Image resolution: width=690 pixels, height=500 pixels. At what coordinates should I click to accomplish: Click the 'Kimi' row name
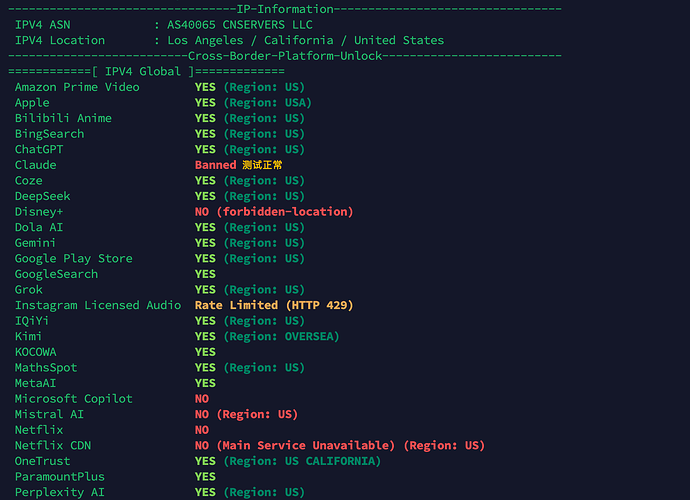28,337
